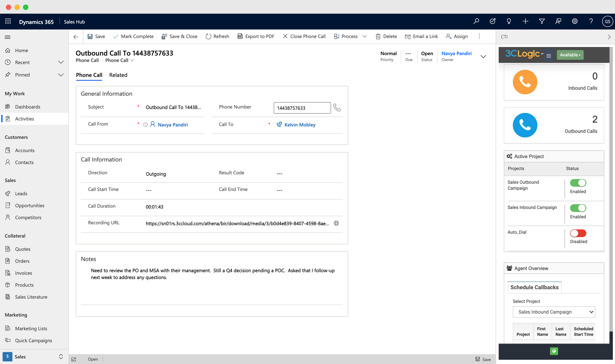Open the Settings gear in top bar
Screen dimensions: 615x364
click(x=575, y=21)
